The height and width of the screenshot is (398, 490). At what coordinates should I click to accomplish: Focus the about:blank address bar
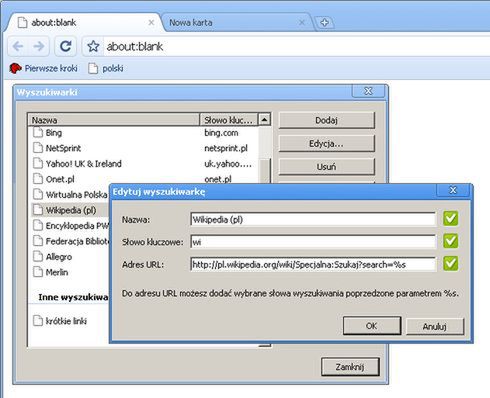(297, 46)
